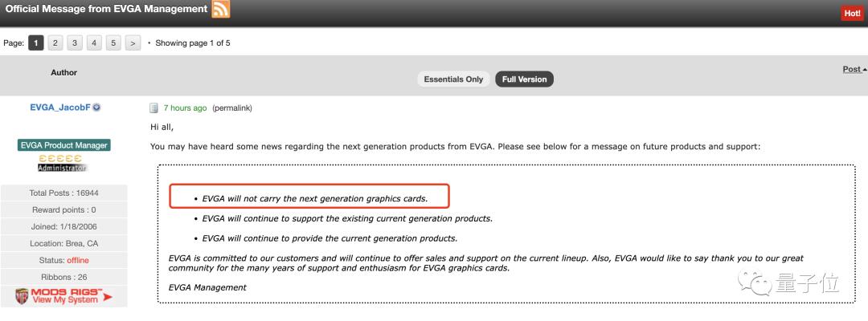The image size is (868, 321).
Task: Select current page 1 button
Action: [x=36, y=43]
